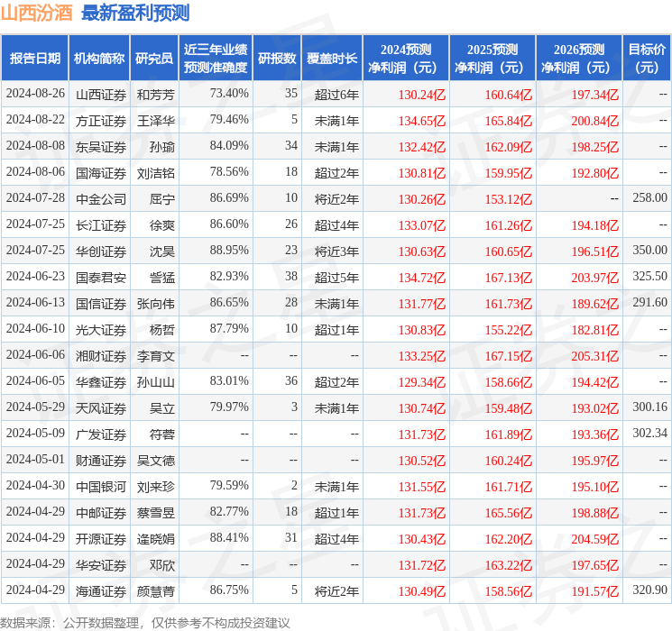Click 2025 profit forecast 167.15亿
Image resolution: width=672 pixels, height=631 pixels.
(509, 356)
